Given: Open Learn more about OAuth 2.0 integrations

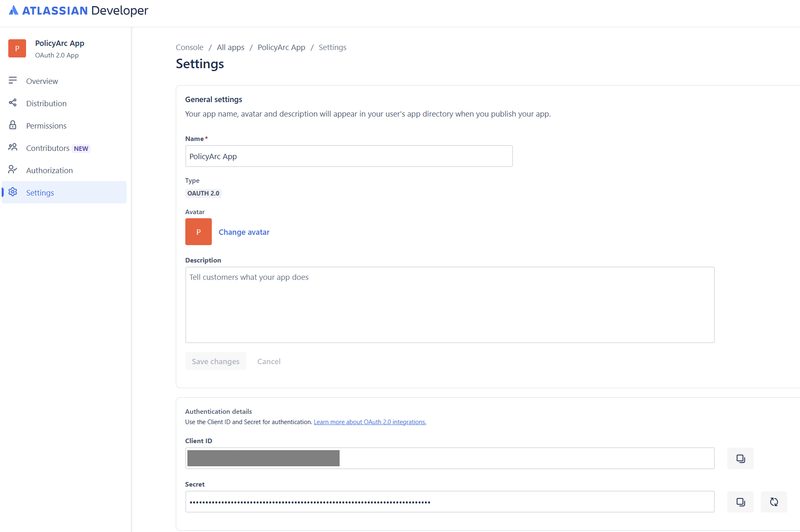Looking at the screenshot, I should (x=370, y=422).
